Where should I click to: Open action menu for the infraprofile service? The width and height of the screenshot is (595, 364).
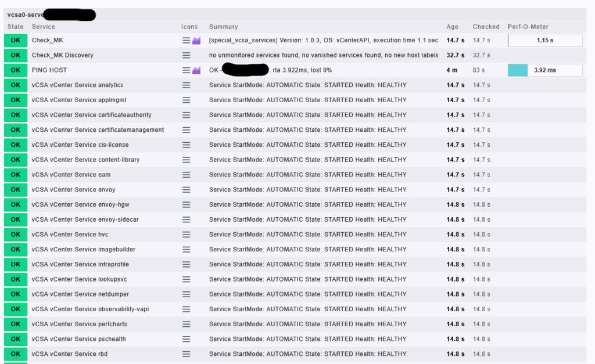[x=186, y=264]
